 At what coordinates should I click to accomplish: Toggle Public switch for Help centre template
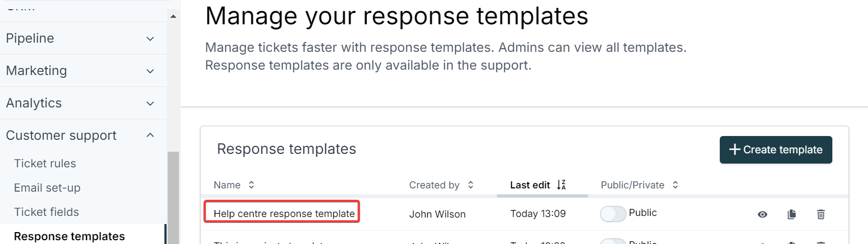pos(613,214)
